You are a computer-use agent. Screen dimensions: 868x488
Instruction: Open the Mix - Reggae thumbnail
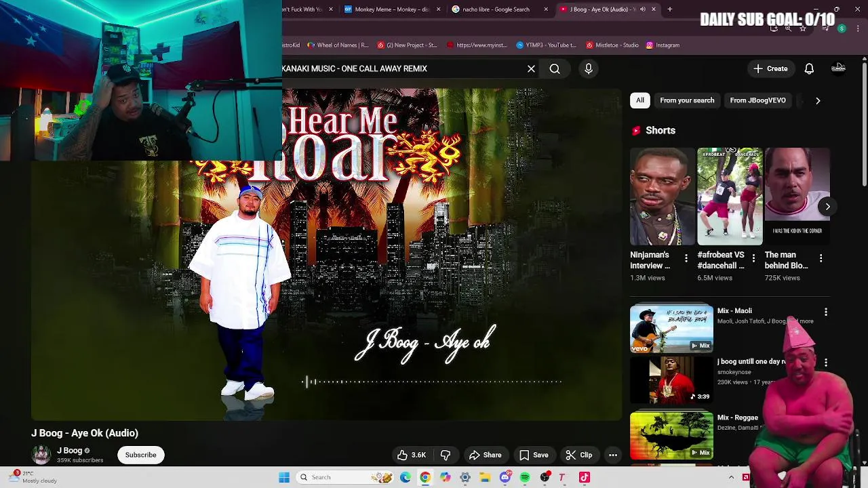[671, 435]
